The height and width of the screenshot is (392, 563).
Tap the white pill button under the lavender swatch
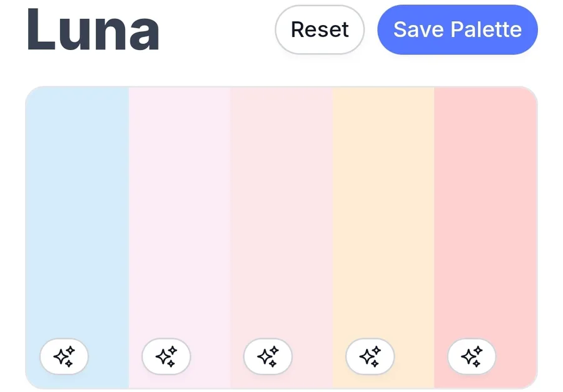[x=166, y=356]
